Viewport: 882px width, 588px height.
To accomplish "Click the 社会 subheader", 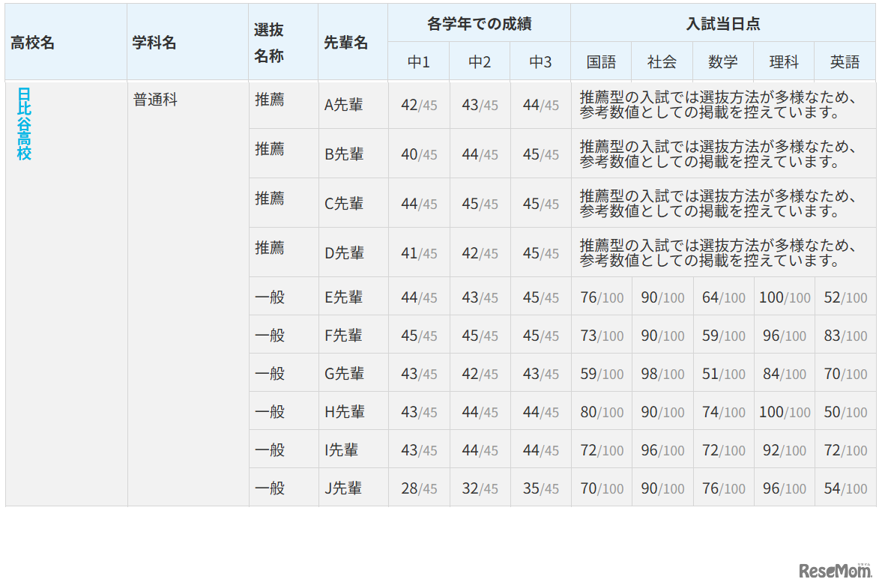I will [662, 62].
